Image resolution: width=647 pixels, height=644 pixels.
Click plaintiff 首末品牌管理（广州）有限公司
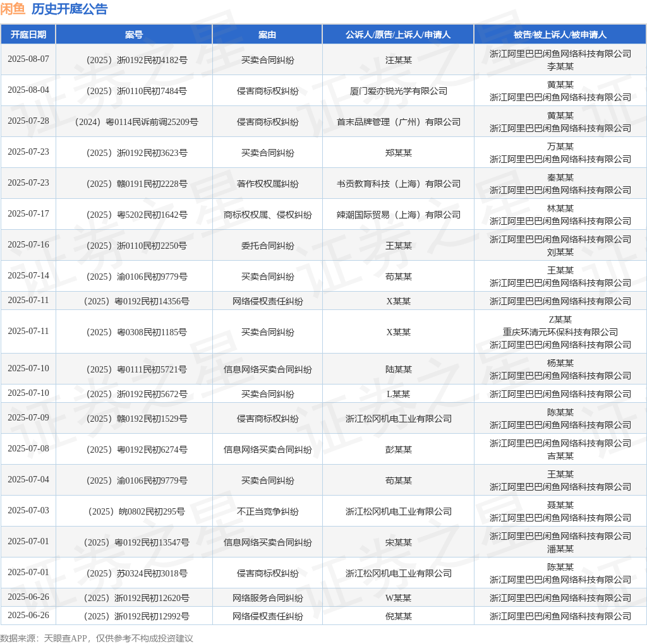[398, 122]
